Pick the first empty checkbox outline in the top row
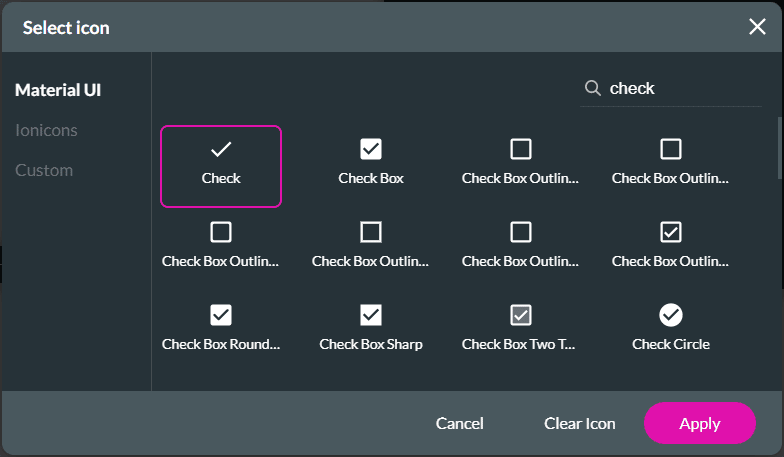This screenshot has width=784, height=457. pos(521,163)
